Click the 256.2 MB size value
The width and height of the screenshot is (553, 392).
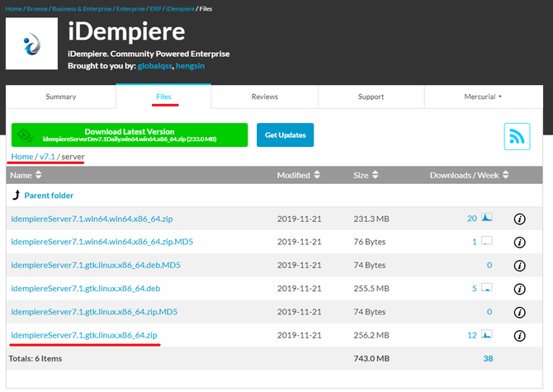(371, 335)
